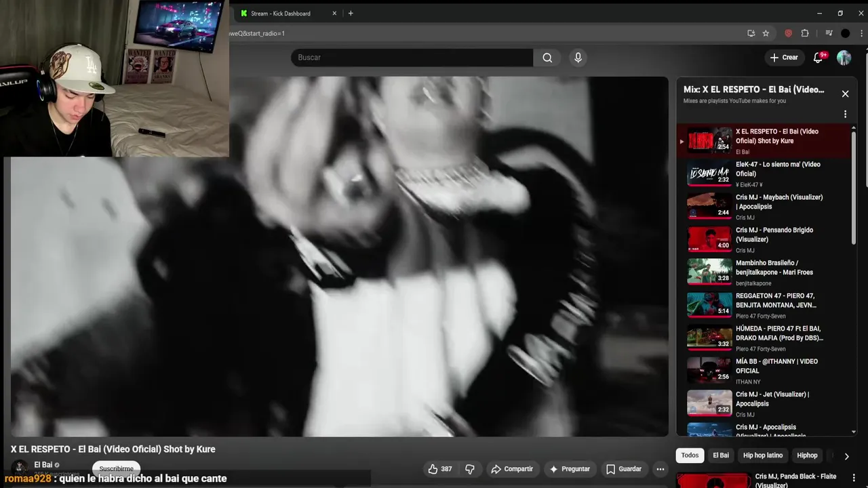The image size is (868, 488).
Task: Open the more actions ellipsis under the video
Action: click(660, 469)
